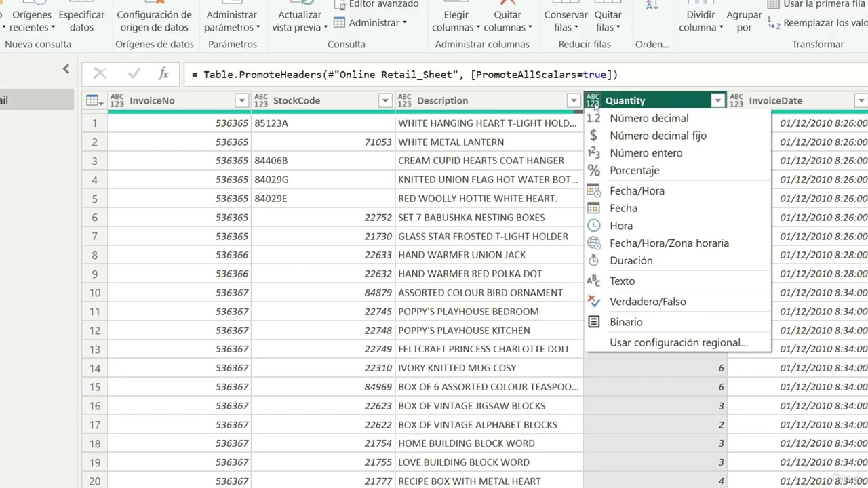Open Elegir columnas dropdown
The image size is (868, 488).
click(x=456, y=20)
